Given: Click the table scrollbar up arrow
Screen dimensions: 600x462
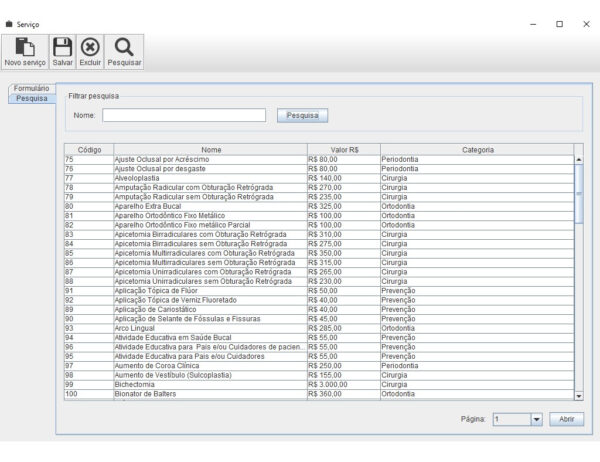Looking at the screenshot, I should pos(579,160).
